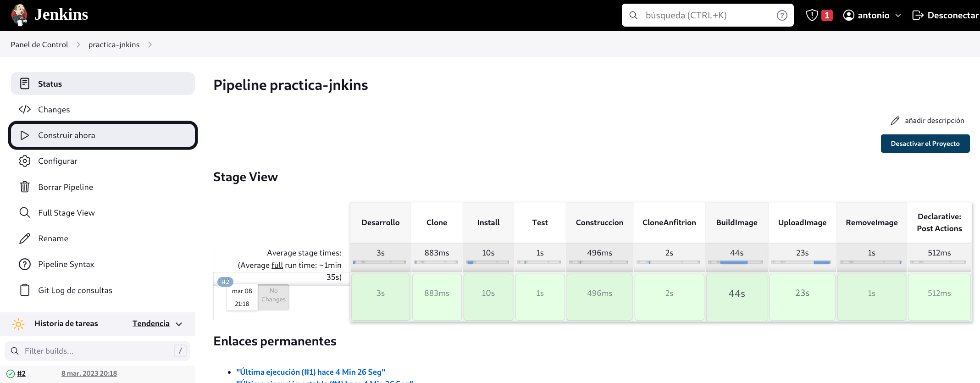This screenshot has width=980, height=383.
Task: Click the No Changes box for build #2
Action: 273,297
